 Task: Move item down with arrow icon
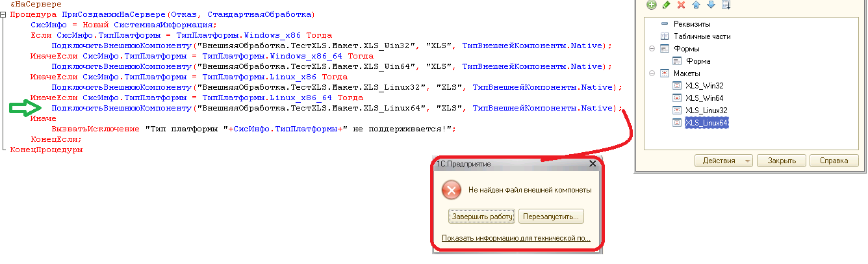(711, 5)
